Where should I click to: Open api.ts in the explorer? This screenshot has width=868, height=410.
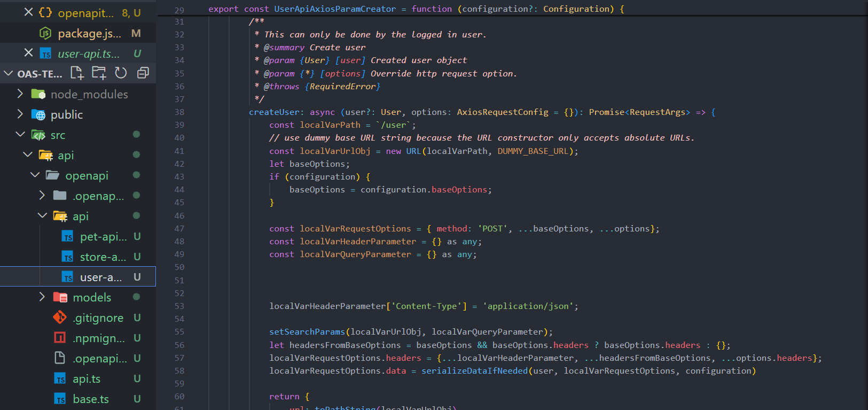[87, 379]
